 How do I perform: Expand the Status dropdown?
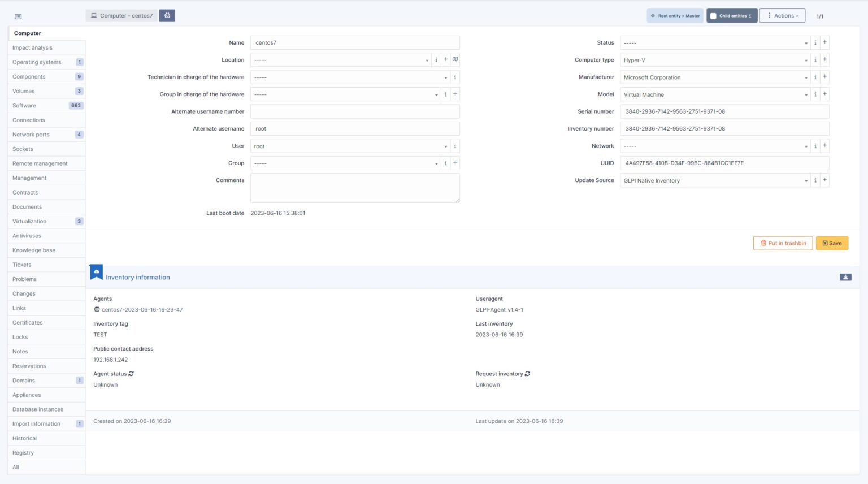(715, 42)
